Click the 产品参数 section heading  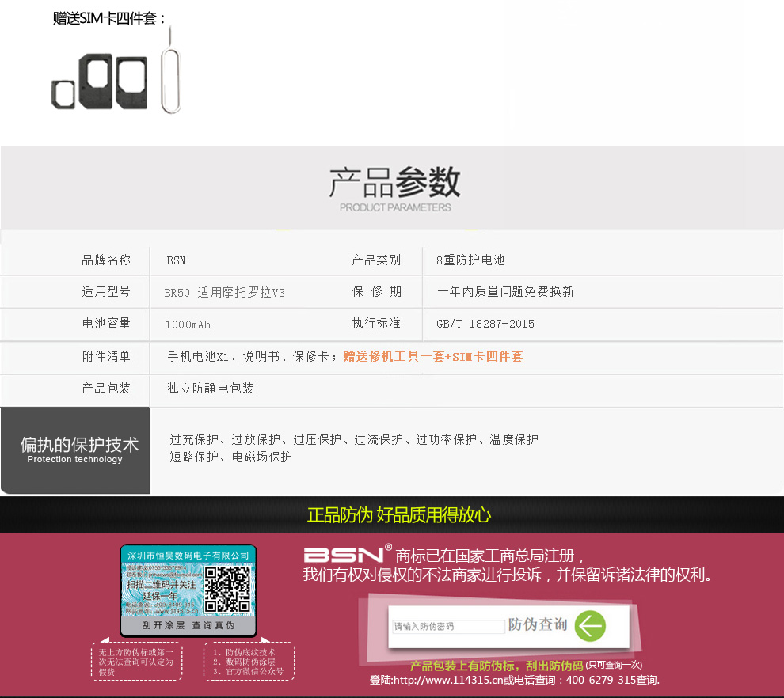click(394, 184)
